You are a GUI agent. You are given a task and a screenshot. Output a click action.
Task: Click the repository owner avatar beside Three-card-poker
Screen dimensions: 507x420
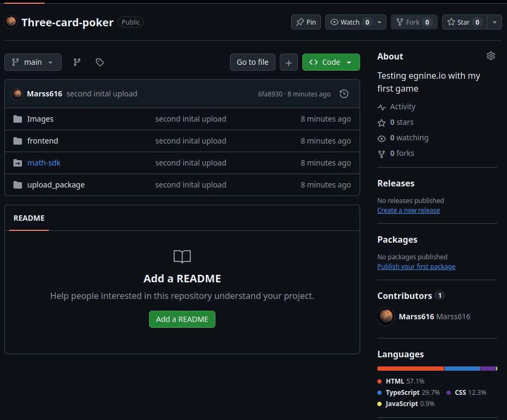click(11, 22)
